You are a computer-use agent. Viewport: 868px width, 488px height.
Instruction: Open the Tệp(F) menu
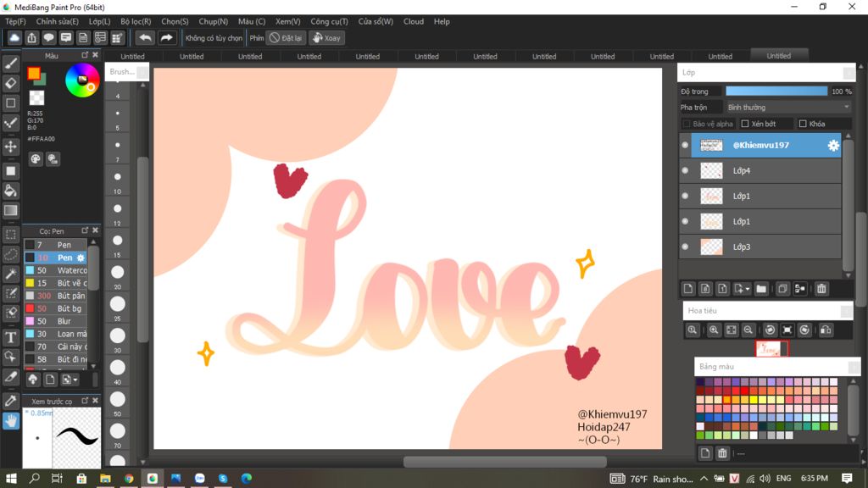[15, 21]
